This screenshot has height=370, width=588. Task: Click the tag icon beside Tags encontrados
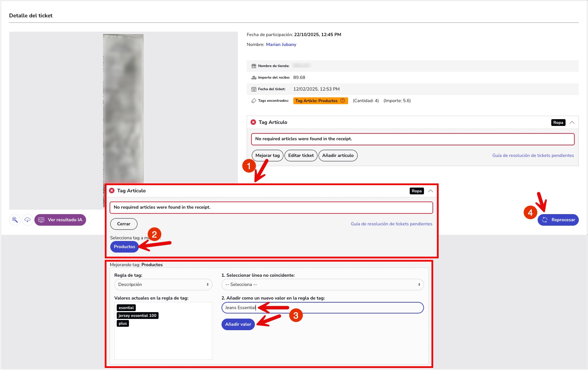[x=254, y=101]
